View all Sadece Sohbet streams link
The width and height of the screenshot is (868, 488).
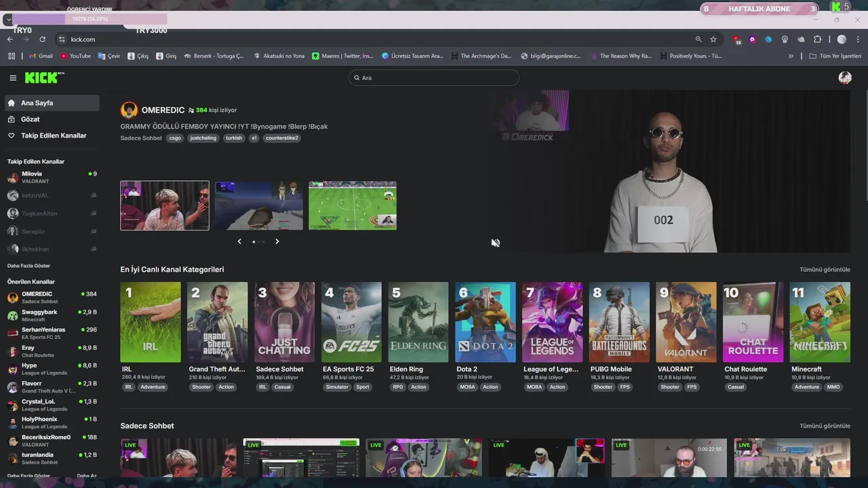(825, 426)
